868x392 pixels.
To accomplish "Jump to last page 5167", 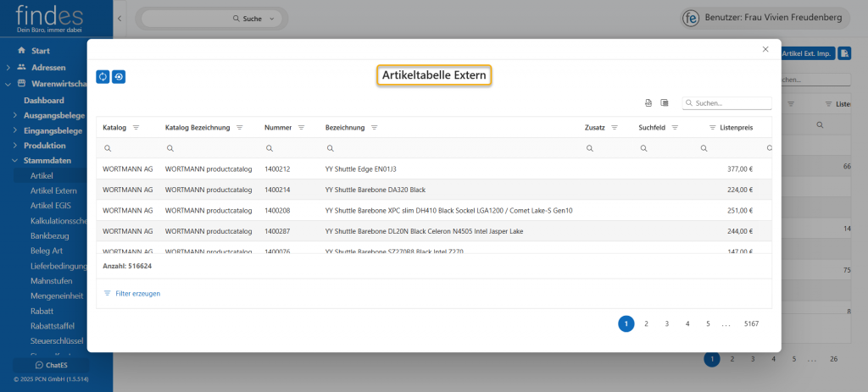I will pos(750,323).
